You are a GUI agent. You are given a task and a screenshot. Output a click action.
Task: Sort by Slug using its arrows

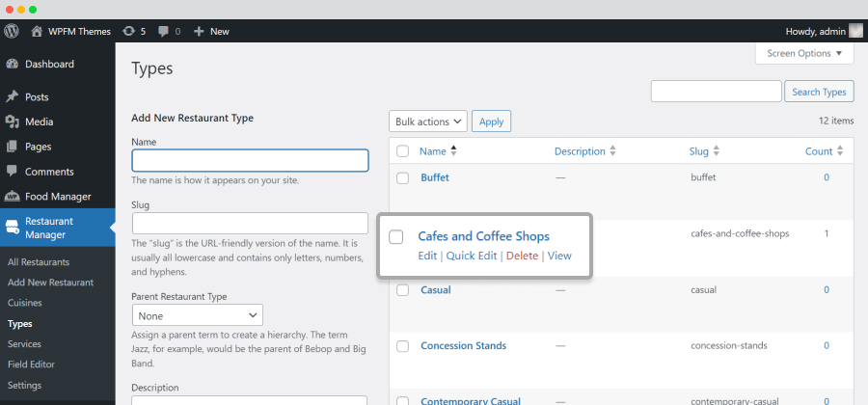[x=716, y=151]
